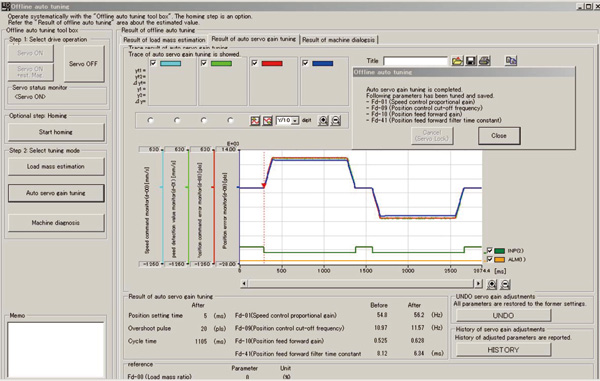600x381 pixels.
Task: Click the red trace color swatch
Action: [272, 64]
